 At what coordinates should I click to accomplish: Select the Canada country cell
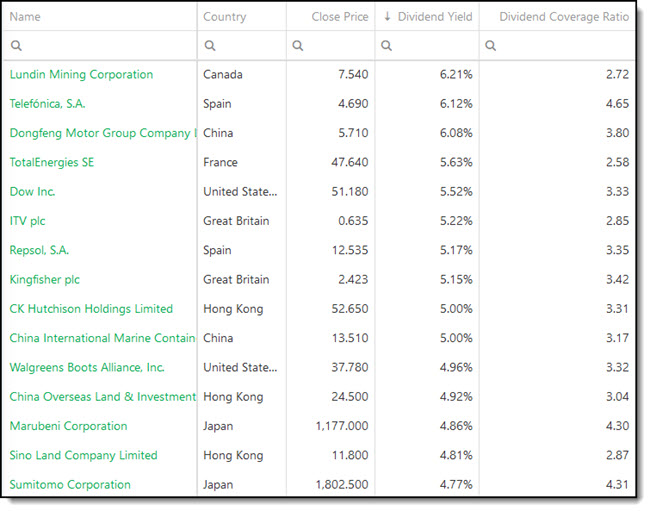pyautogui.click(x=223, y=75)
